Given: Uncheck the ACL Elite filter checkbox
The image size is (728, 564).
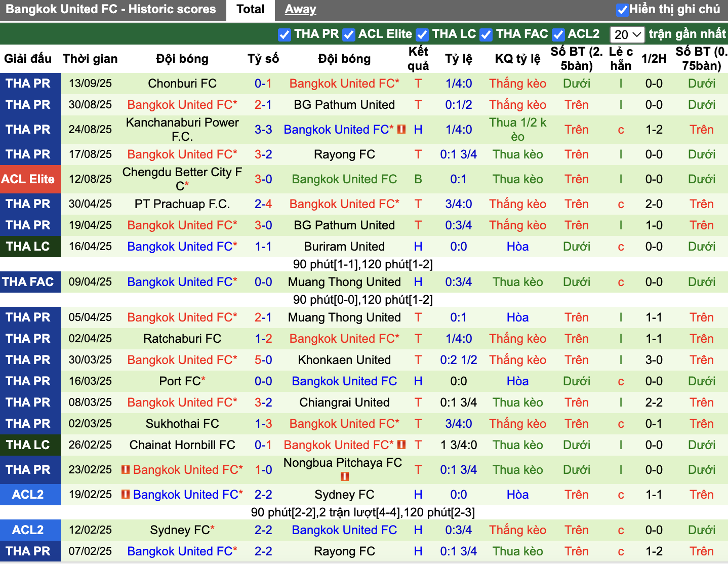Looking at the screenshot, I should tap(348, 34).
